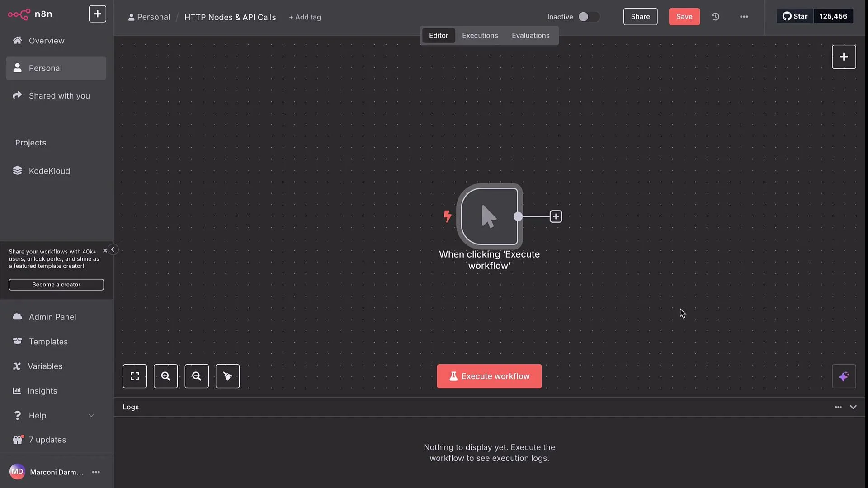Create new item with sidebar plus button

97,14
